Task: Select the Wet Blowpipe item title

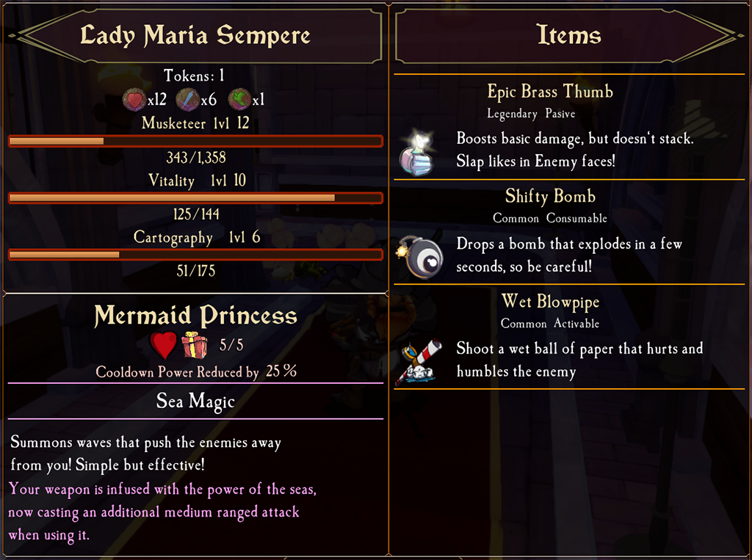Action: pos(550,302)
